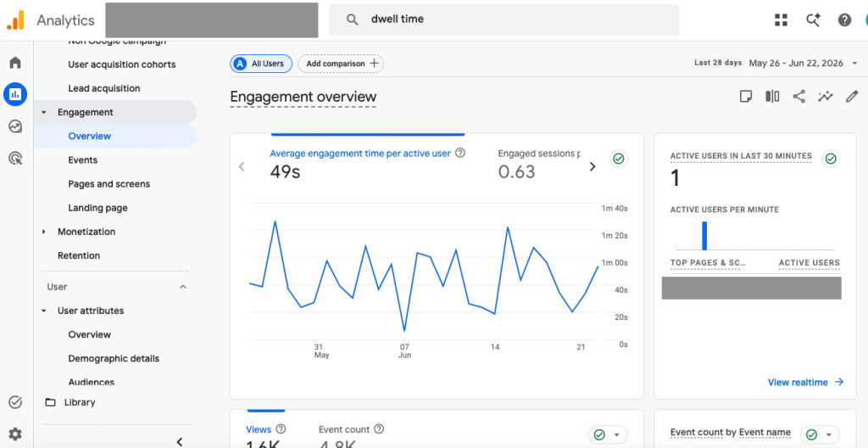868x448 pixels.
Task: Open the checkmark circle icon in left rail
Action: click(x=15, y=402)
